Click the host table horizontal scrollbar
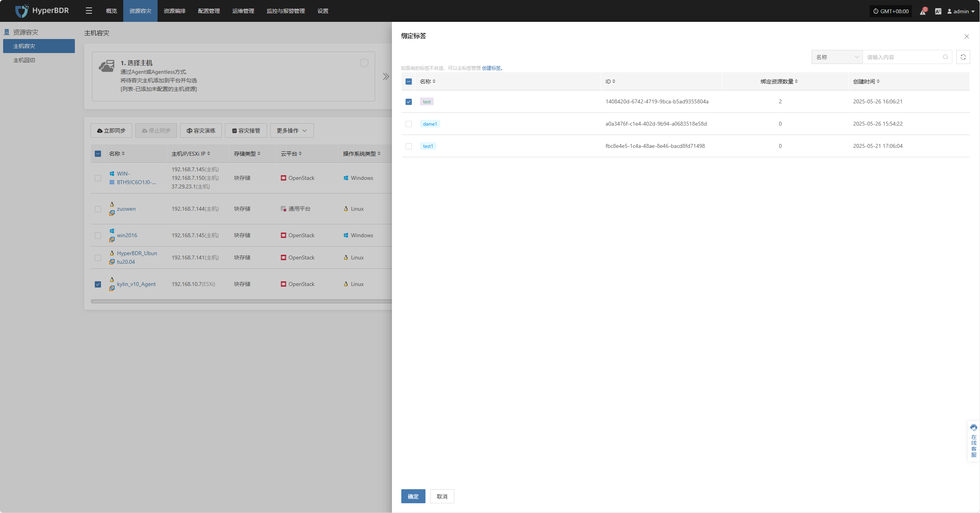The image size is (980, 513). point(241,301)
